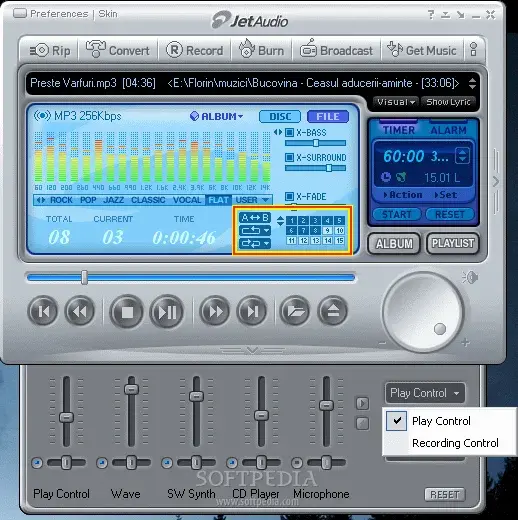Open the Burn disc tool

click(x=261, y=50)
